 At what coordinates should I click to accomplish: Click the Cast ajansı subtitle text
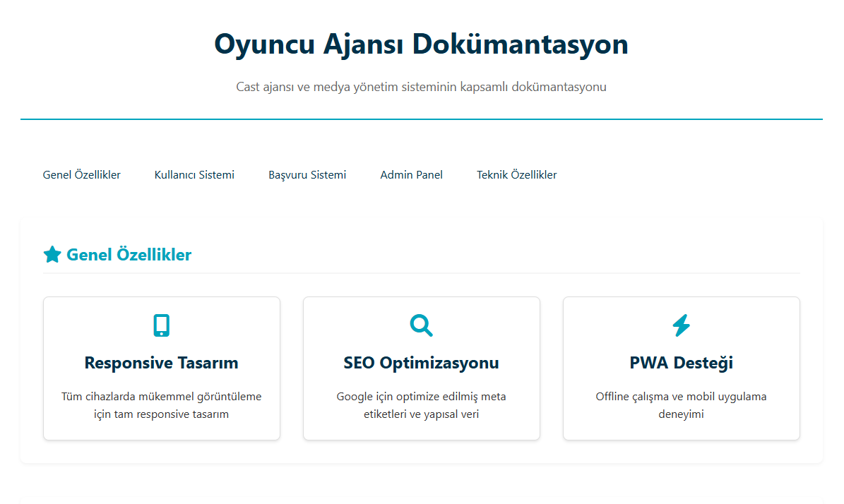(x=421, y=88)
